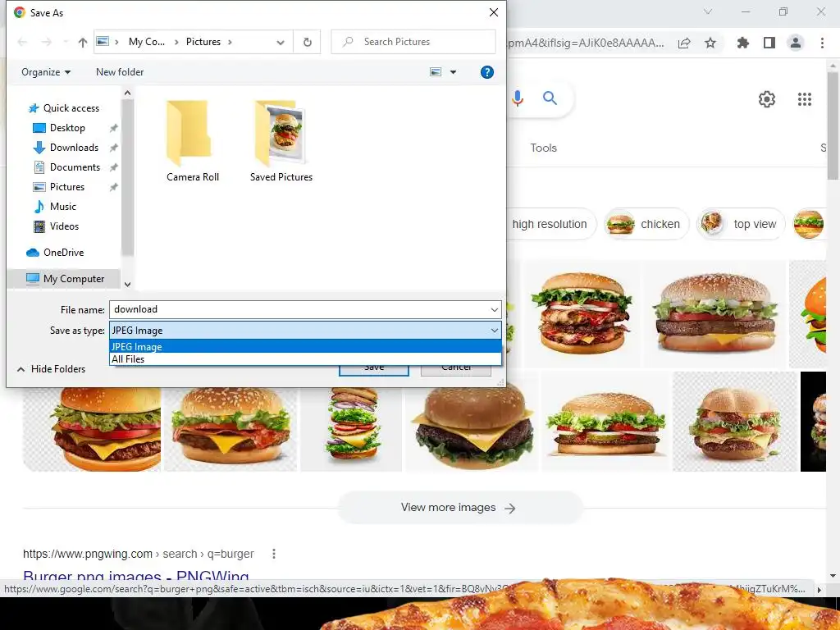Viewport: 840px width, 630px height.
Task: Click the Forward arrow in Save As dialog
Action: [x=47, y=43]
